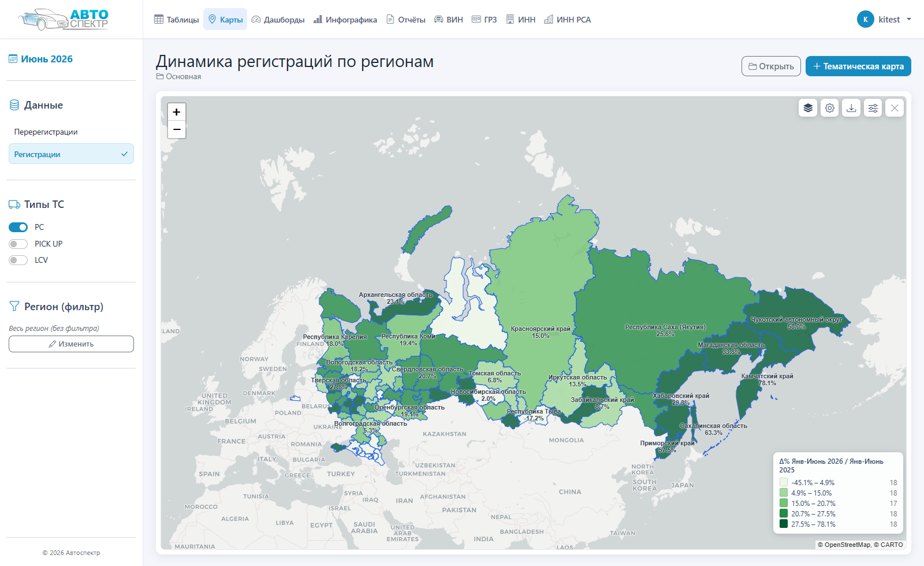Screen dimensions: 924x566
Task: Click the calendar icon beside Июнь 2026
Action: click(13, 59)
